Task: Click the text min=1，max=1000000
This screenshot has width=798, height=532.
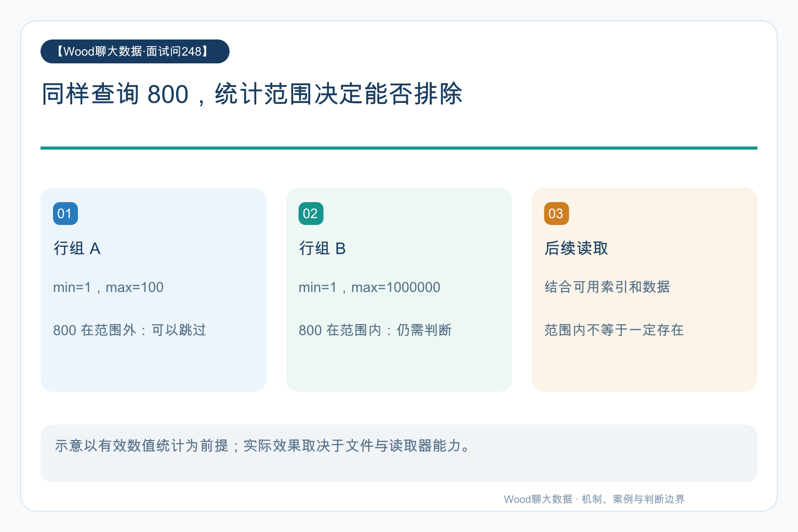Action: 369,287
